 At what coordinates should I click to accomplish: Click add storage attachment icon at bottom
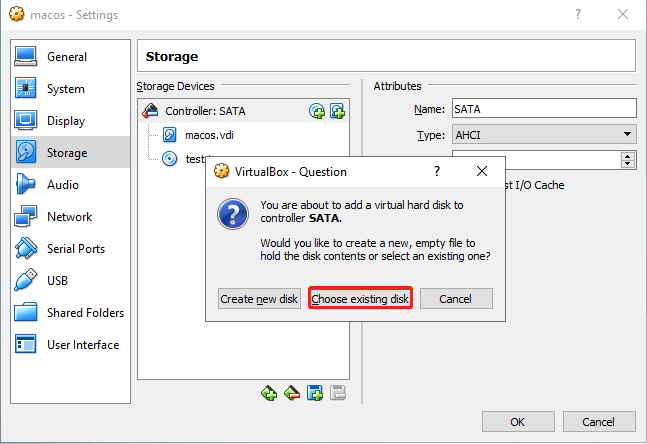(x=315, y=393)
